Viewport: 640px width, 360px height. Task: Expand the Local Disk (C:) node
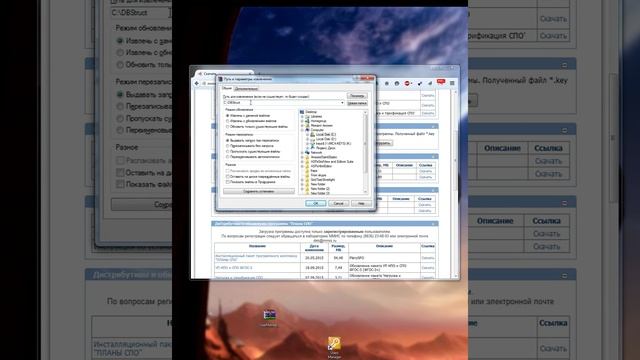point(307,134)
